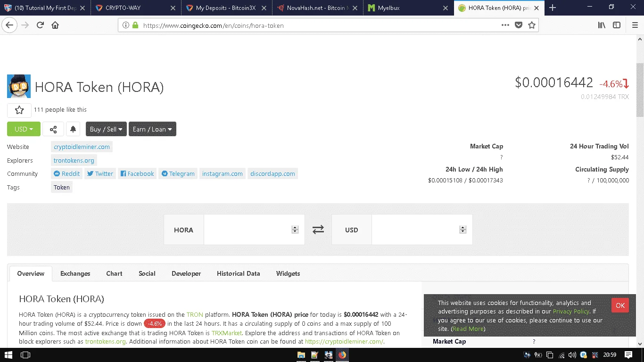Open trontokens.org explorer link

[x=74, y=160]
